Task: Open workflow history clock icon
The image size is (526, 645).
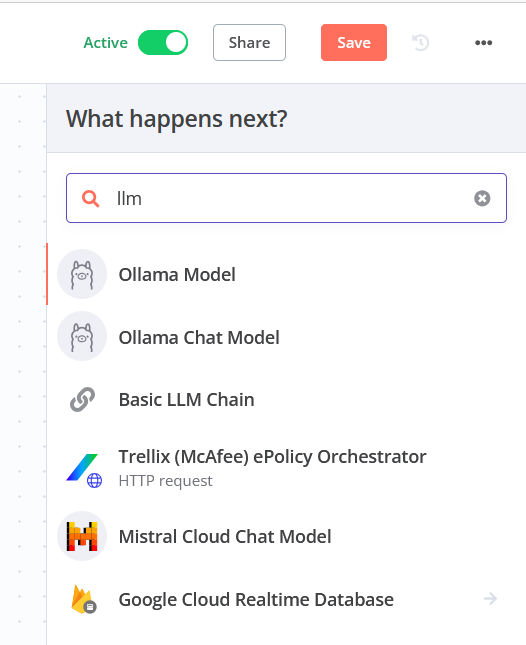Action: [x=420, y=42]
